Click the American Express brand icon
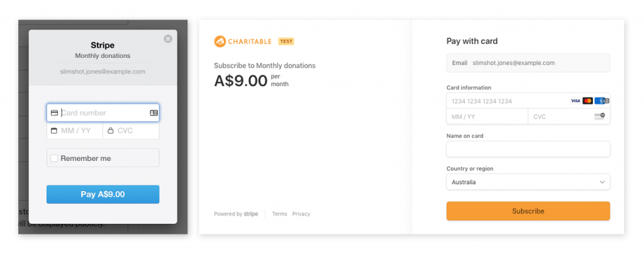This screenshot has width=644, height=254. [599, 101]
